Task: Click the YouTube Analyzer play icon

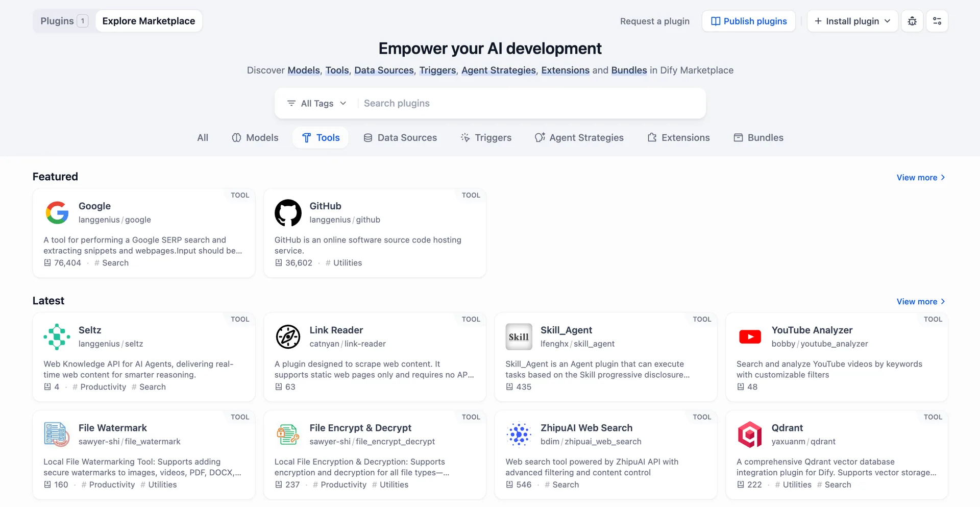Action: point(750,336)
